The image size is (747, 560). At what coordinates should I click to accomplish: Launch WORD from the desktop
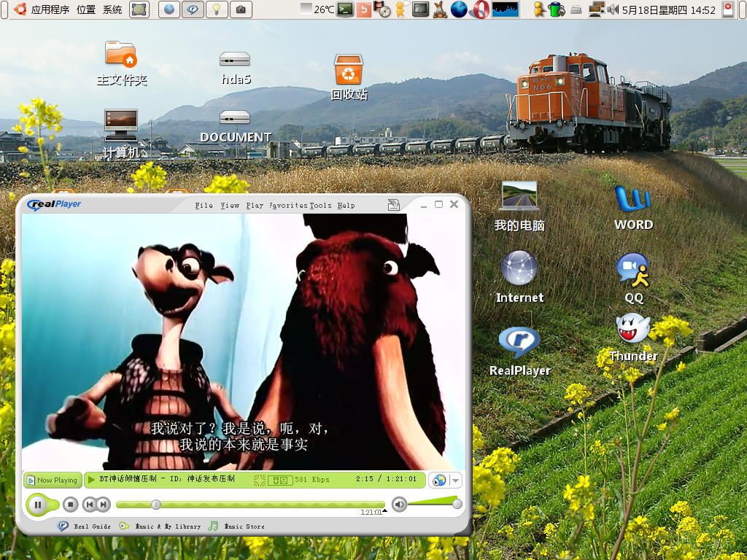pos(633,208)
